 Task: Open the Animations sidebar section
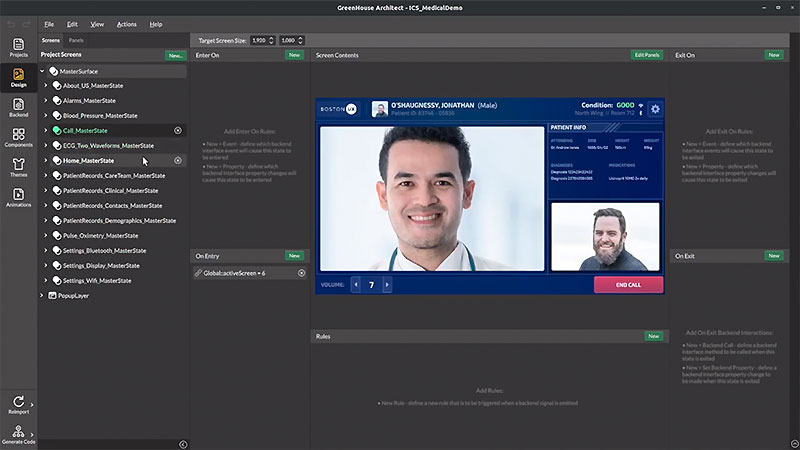[18, 196]
